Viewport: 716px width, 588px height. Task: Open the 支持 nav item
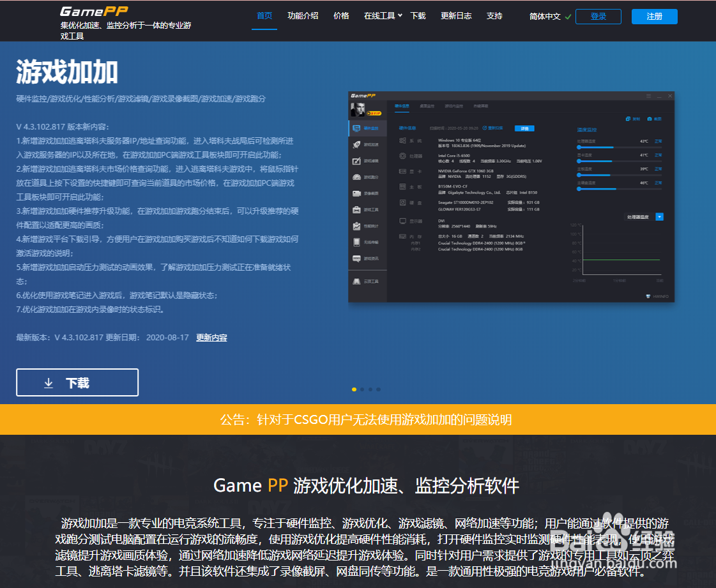[x=494, y=16]
